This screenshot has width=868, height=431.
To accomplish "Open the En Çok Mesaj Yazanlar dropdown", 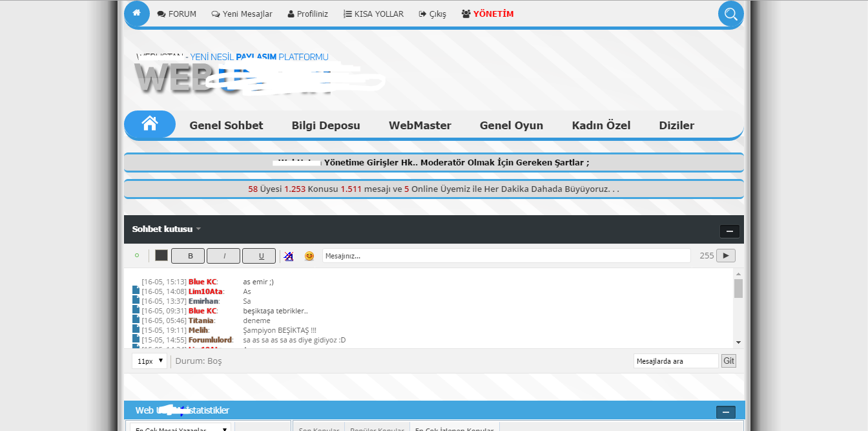I will pyautogui.click(x=181, y=429).
